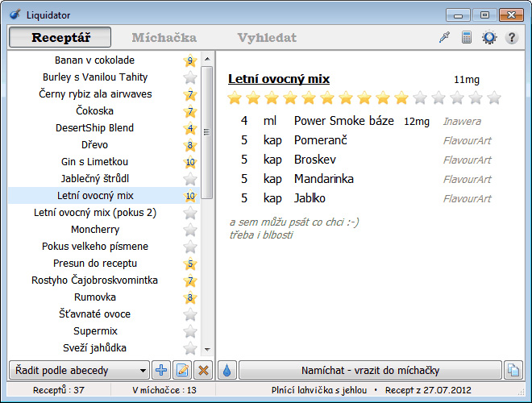Click rating star of Banan v cokolade

pyautogui.click(x=190, y=60)
